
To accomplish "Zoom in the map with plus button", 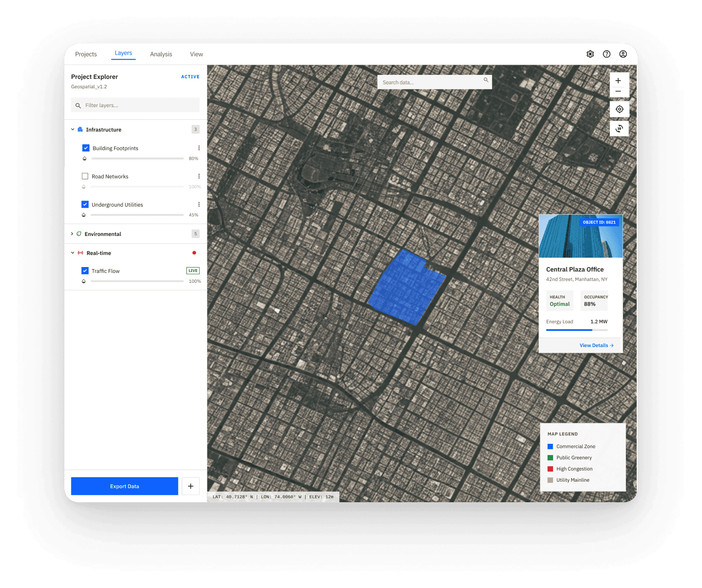I will [618, 81].
